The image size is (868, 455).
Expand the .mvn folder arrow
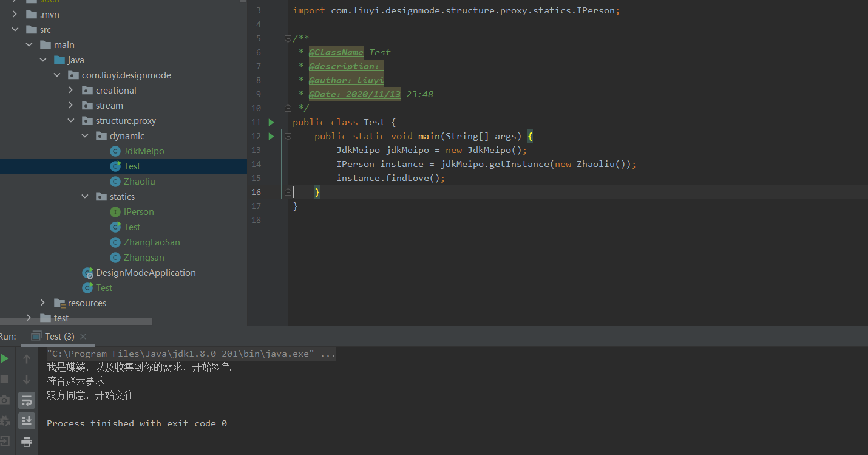click(x=15, y=15)
